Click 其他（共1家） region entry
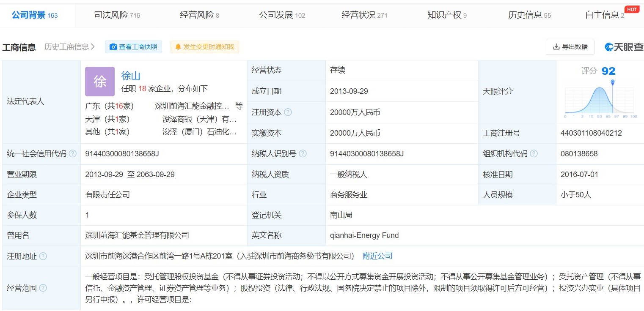 pyautogui.click(x=107, y=132)
